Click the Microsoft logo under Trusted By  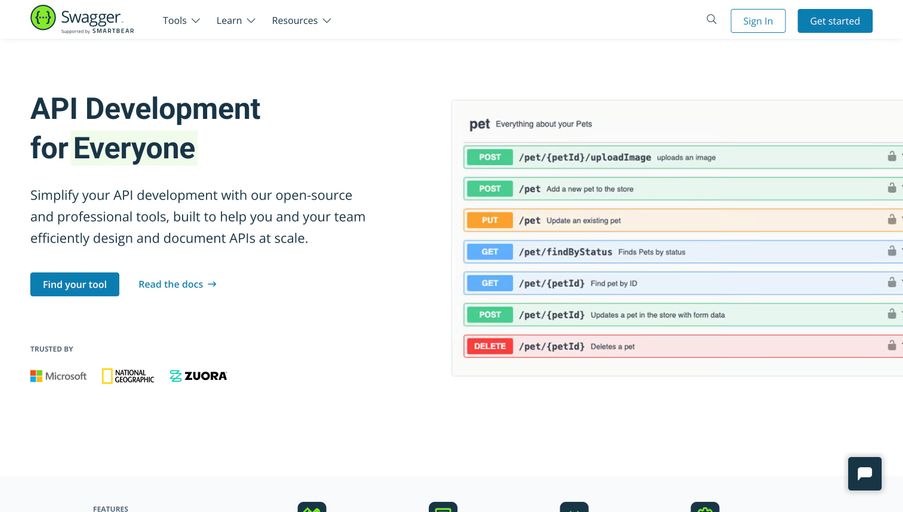(58, 376)
